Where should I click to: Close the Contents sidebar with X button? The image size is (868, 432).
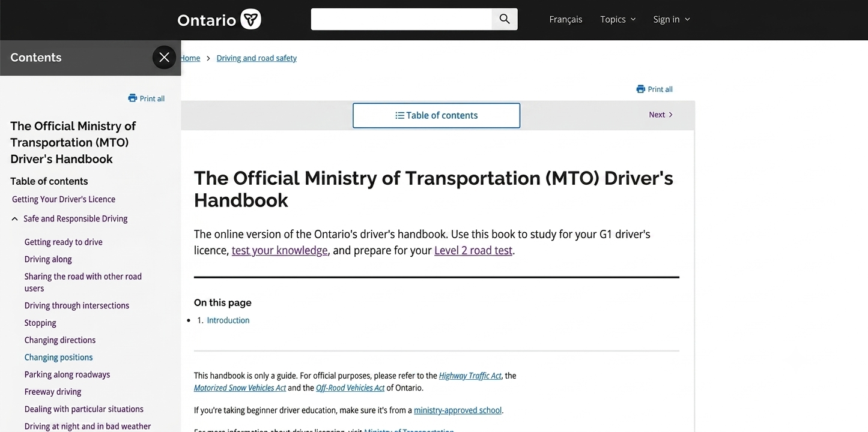pos(164,58)
